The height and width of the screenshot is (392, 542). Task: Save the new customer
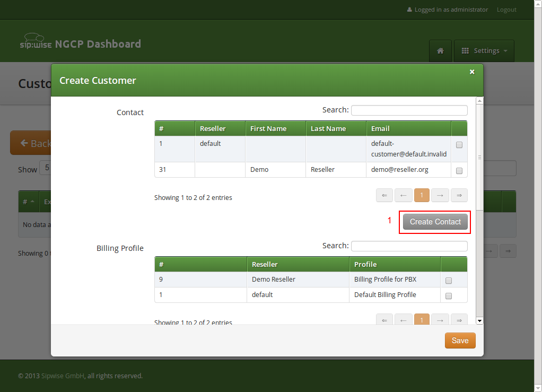(x=459, y=340)
